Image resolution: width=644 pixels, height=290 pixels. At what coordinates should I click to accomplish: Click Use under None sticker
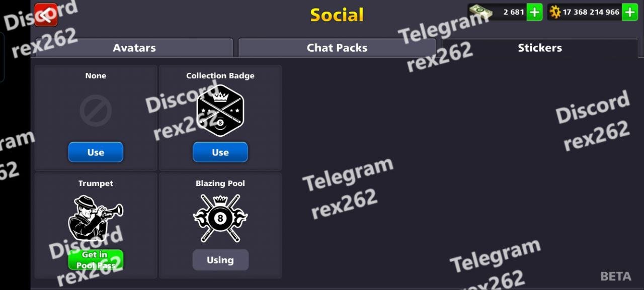(96, 152)
